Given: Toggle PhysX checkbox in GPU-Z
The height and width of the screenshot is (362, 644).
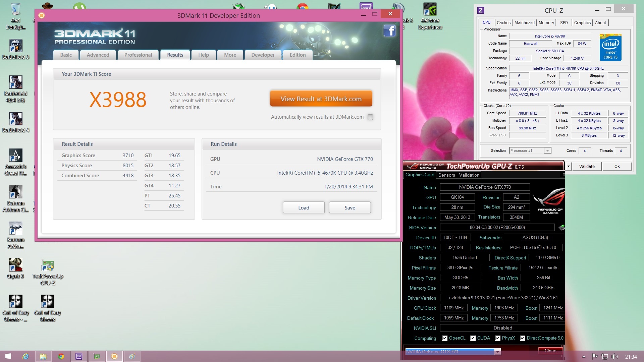Looking at the screenshot, I should tap(498, 338).
